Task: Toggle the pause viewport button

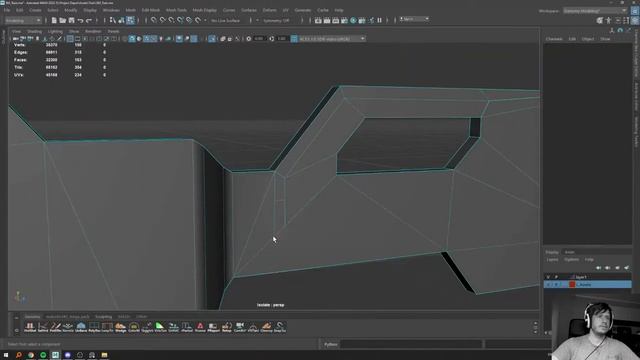Action: click(380, 20)
